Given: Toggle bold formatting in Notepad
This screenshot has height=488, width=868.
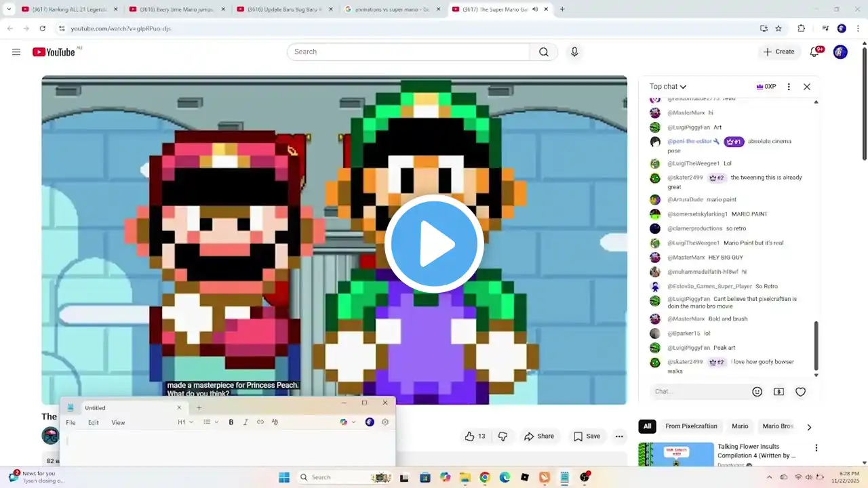Looking at the screenshot, I should (x=231, y=422).
